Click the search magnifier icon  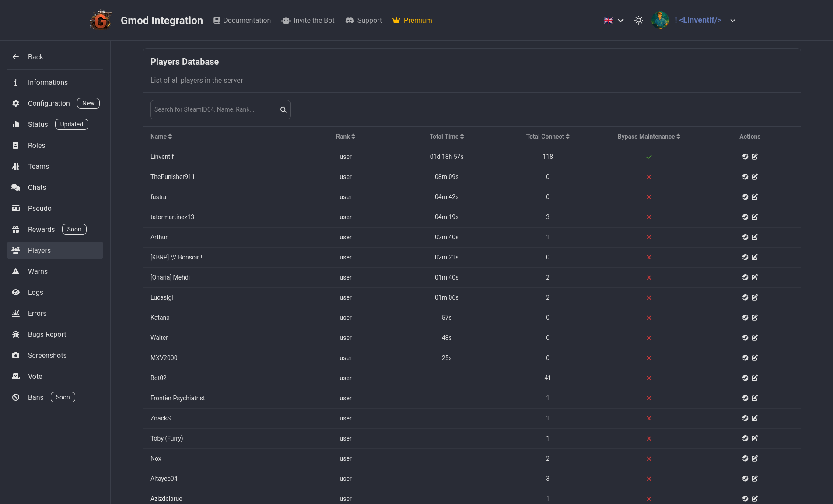point(283,110)
